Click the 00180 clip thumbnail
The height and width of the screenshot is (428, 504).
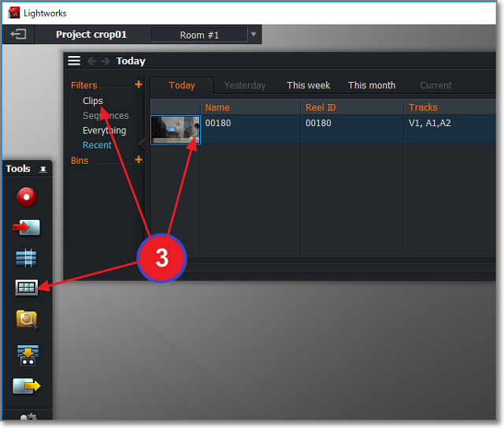click(x=176, y=130)
